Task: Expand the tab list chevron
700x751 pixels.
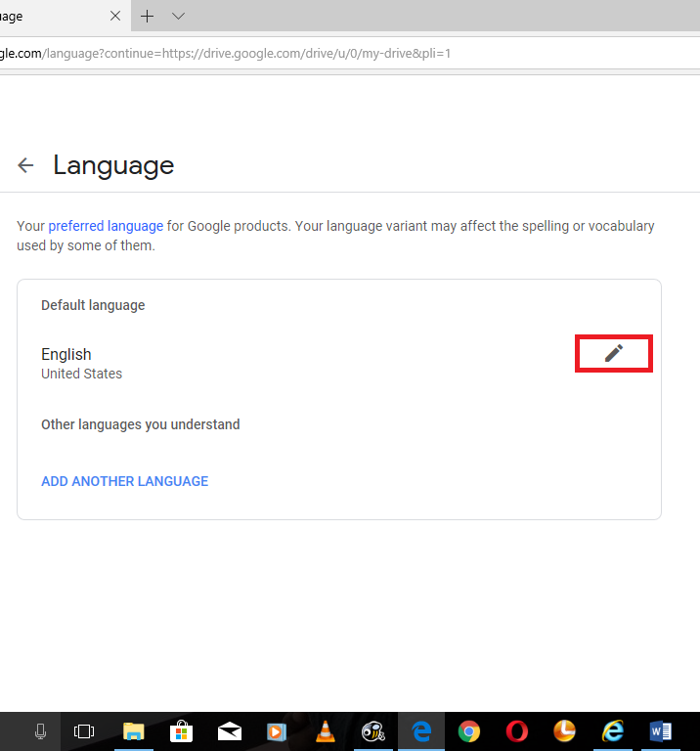Action: click(178, 17)
